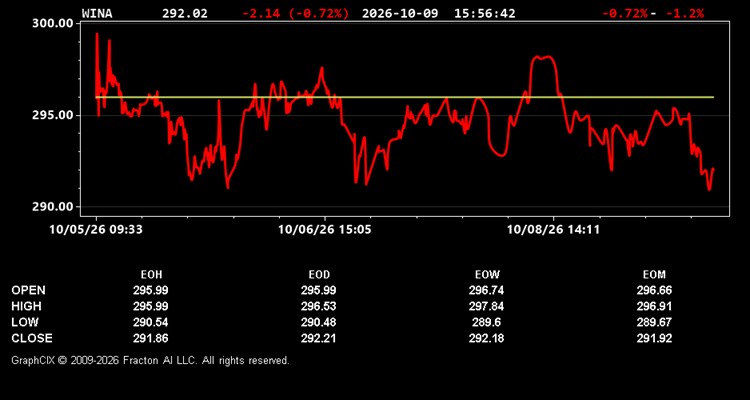Select EOH high value 295.99
Viewport: 750px width, 400px height.
coord(151,306)
